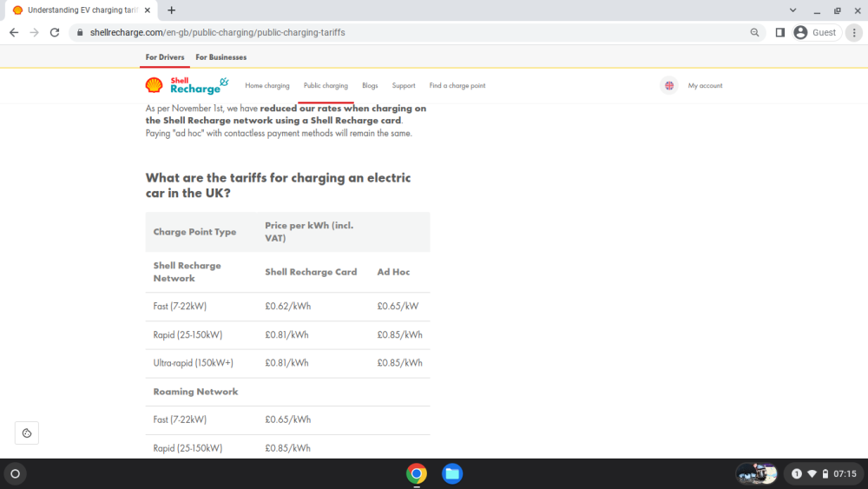
Task: Open cookie preferences icon at page corner
Action: (x=27, y=433)
